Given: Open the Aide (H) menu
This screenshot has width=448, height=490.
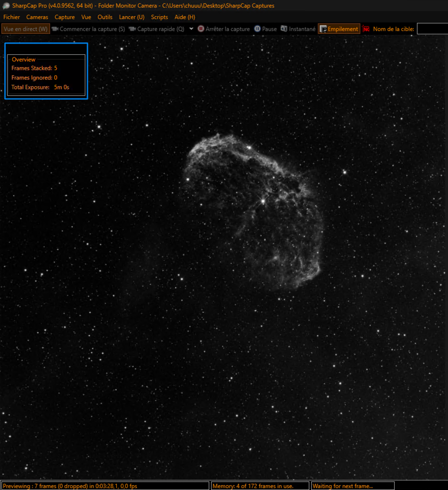Looking at the screenshot, I should click(185, 17).
